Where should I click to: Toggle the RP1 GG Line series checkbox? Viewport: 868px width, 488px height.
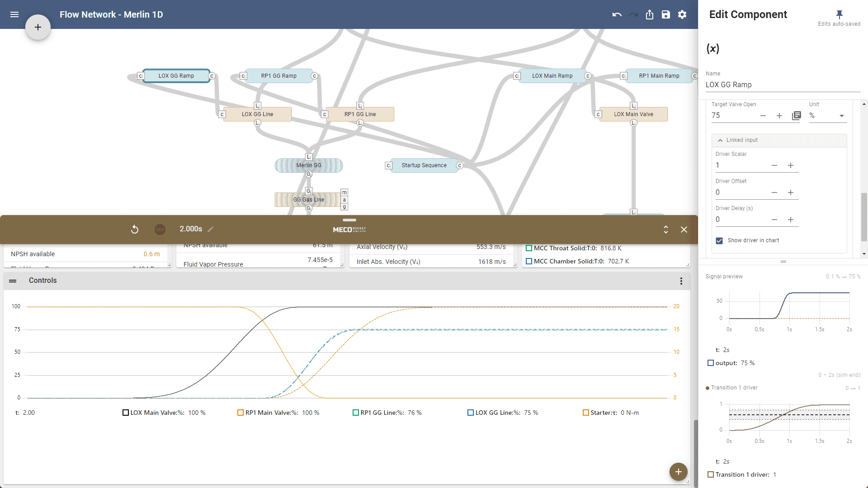tap(356, 413)
